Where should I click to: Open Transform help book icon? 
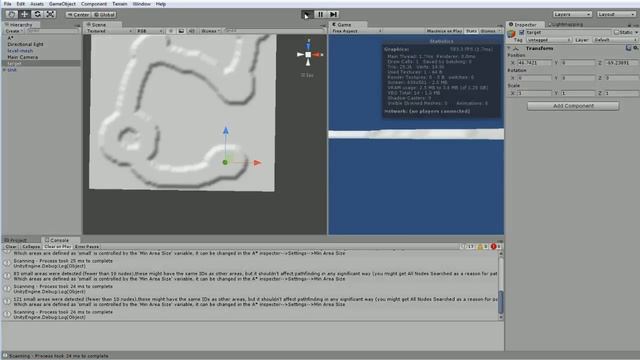(x=628, y=48)
